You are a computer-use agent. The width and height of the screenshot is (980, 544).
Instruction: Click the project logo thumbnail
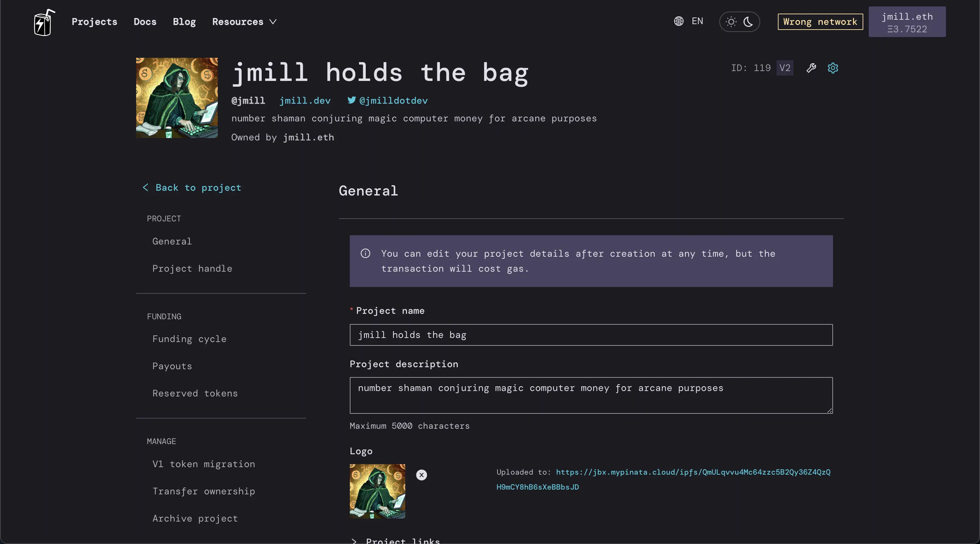click(x=377, y=490)
